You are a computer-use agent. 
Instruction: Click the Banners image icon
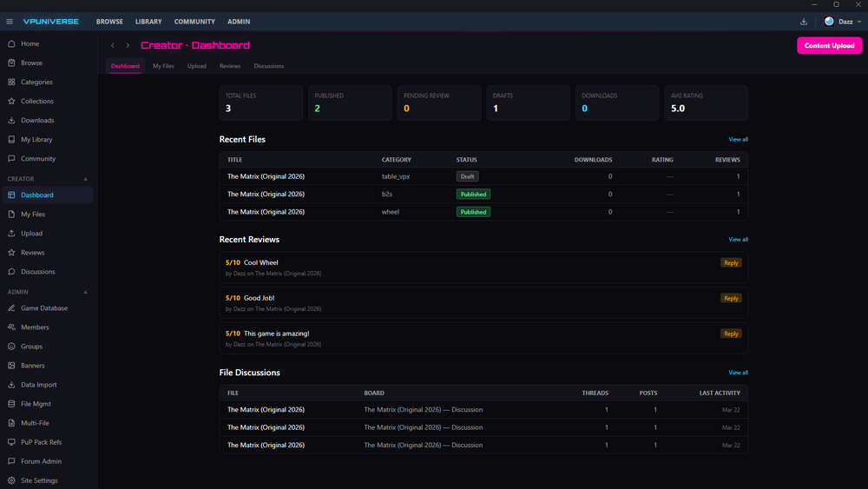pyautogui.click(x=11, y=366)
